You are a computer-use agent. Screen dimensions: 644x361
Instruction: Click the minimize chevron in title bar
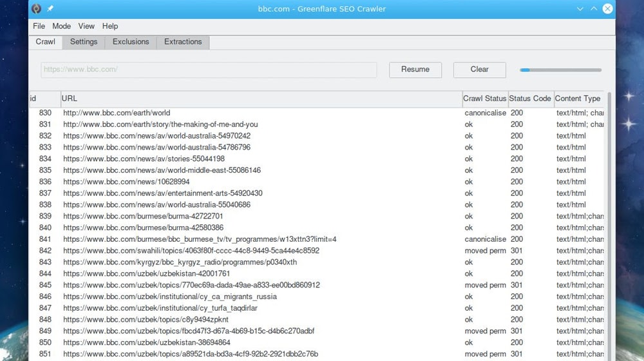[x=580, y=8]
